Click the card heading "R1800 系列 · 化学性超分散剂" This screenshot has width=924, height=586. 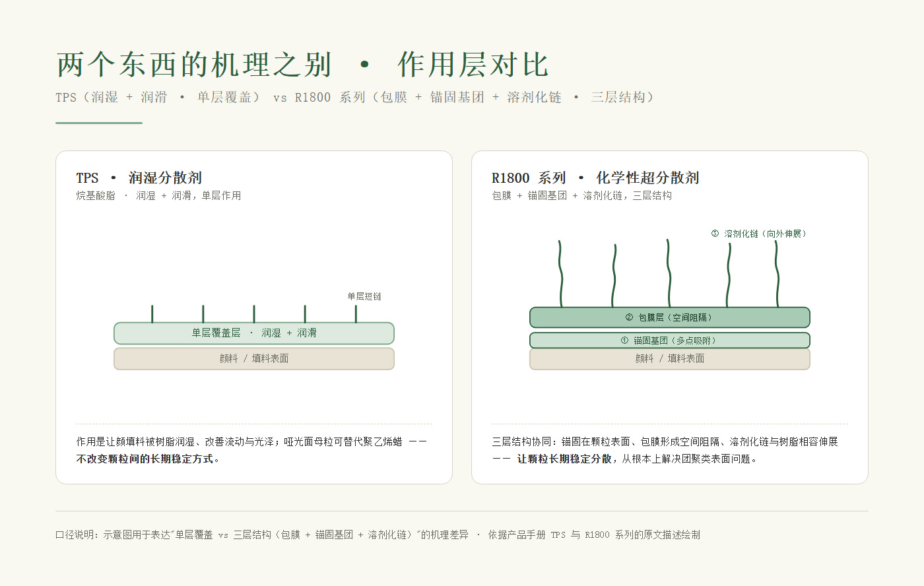pyautogui.click(x=595, y=178)
